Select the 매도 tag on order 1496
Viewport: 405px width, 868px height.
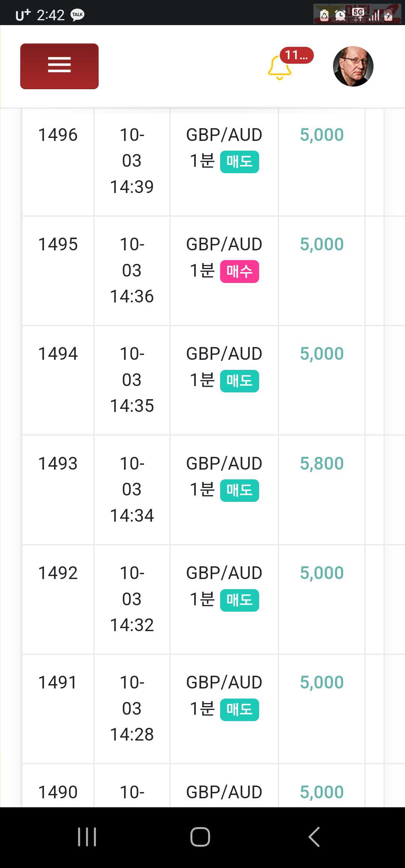point(240,162)
